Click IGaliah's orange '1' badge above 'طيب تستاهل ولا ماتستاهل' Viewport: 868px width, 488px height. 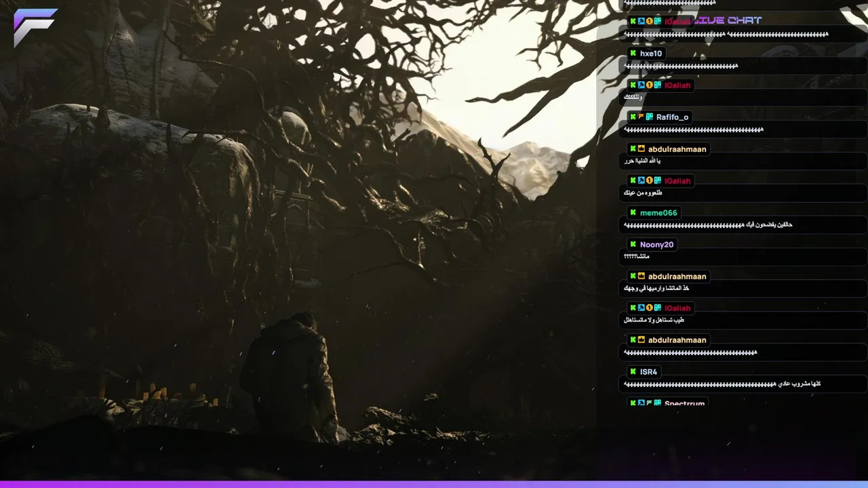650,308
